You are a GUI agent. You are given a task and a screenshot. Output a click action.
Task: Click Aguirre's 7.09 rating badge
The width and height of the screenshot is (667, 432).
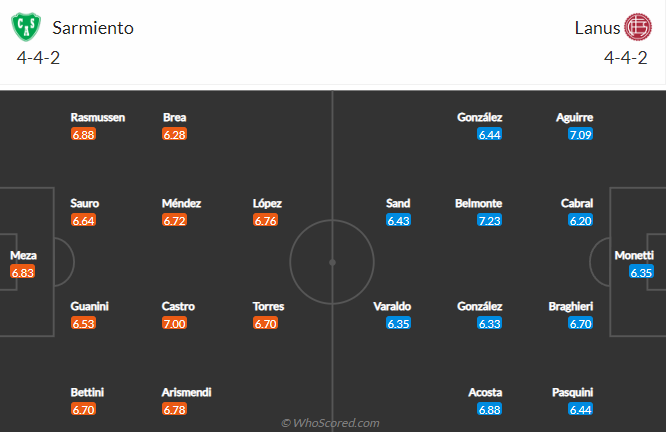(x=581, y=134)
